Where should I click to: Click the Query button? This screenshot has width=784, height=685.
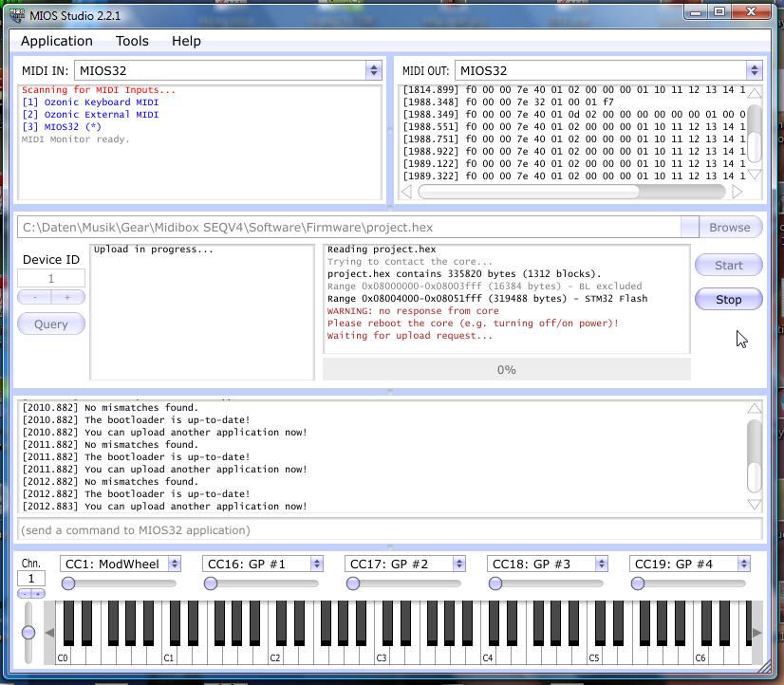[x=51, y=324]
